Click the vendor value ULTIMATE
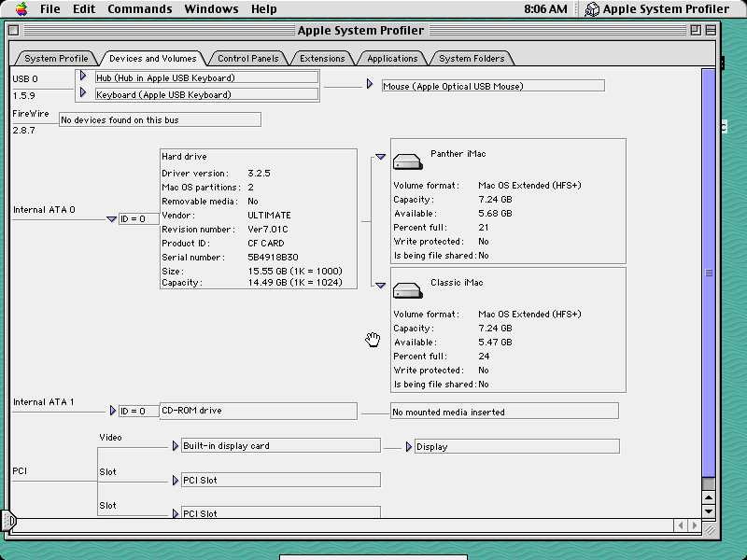 pyautogui.click(x=269, y=216)
